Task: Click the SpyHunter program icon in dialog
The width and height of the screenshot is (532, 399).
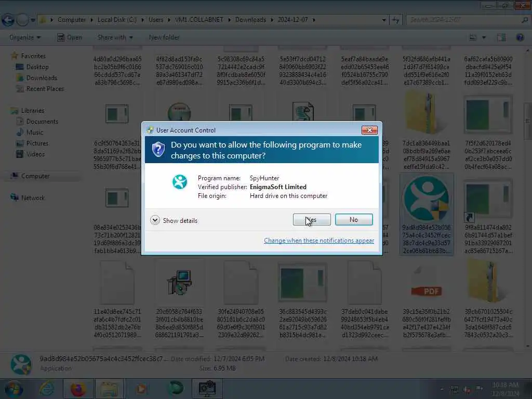Action: [180, 182]
